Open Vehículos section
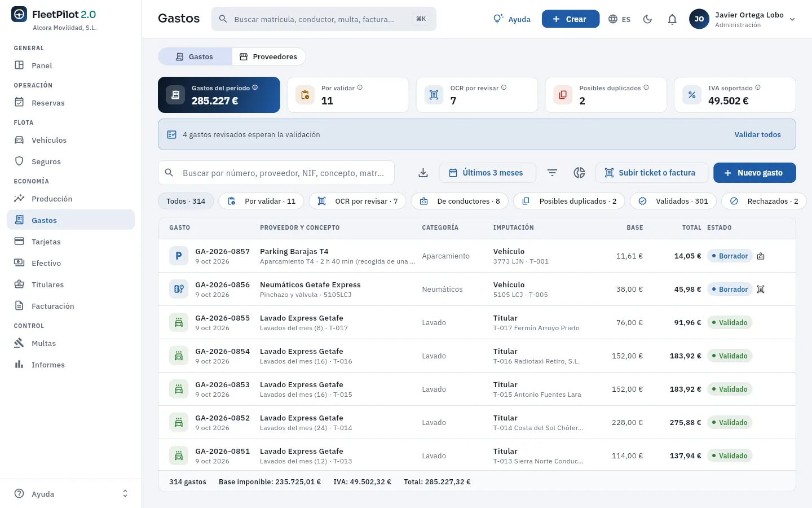Viewport: 812px width, 508px height. [x=70, y=140]
